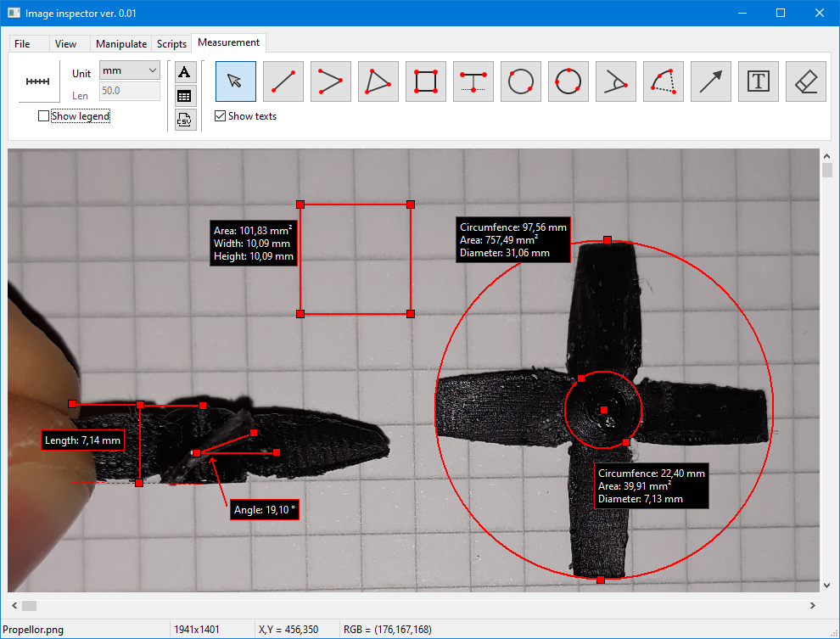Image resolution: width=840 pixels, height=639 pixels.
Task: Click the vertical scrollbar down arrow
Action: 827,586
